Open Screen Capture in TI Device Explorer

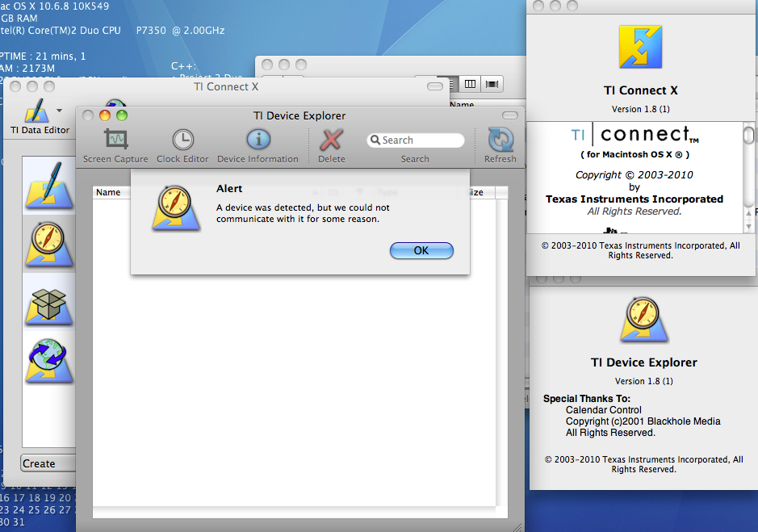pyautogui.click(x=115, y=146)
